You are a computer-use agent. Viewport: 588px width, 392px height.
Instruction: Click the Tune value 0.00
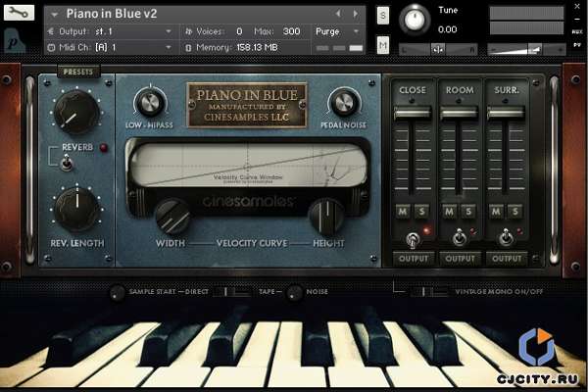pyautogui.click(x=448, y=29)
